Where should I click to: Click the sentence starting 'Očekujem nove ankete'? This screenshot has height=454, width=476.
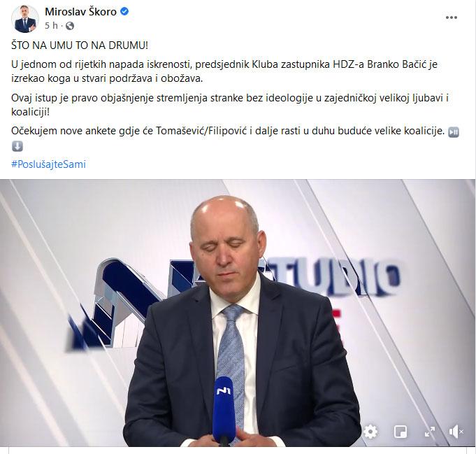pos(228,131)
